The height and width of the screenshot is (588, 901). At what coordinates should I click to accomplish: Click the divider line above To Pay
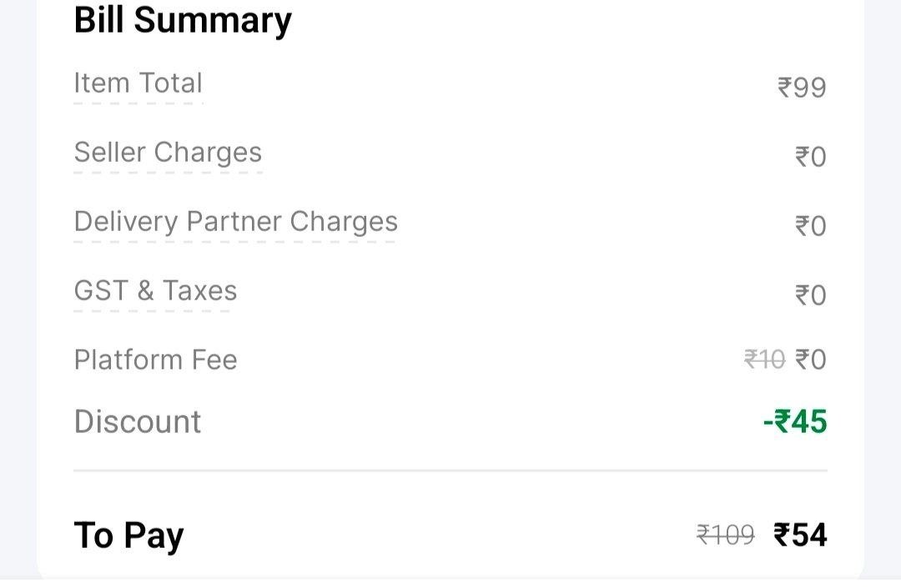coord(450,470)
